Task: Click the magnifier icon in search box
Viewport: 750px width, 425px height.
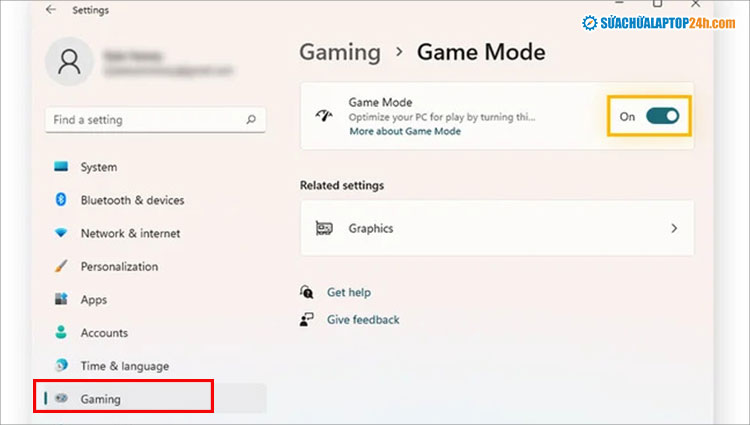Action: point(251,120)
